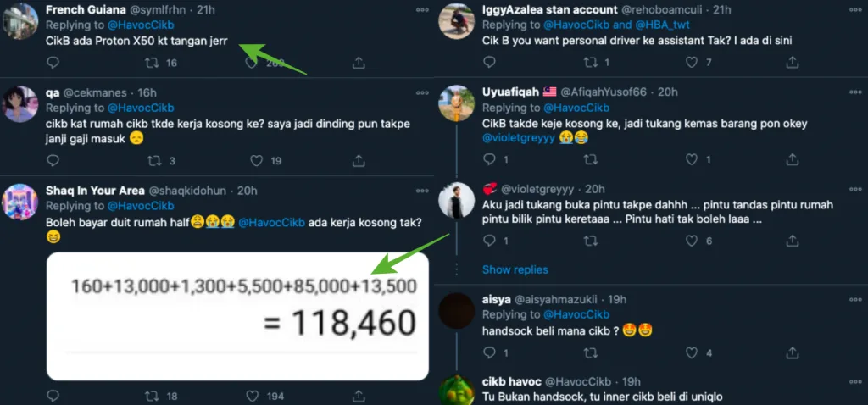Open more options for French Guiana's tweet

421,9
